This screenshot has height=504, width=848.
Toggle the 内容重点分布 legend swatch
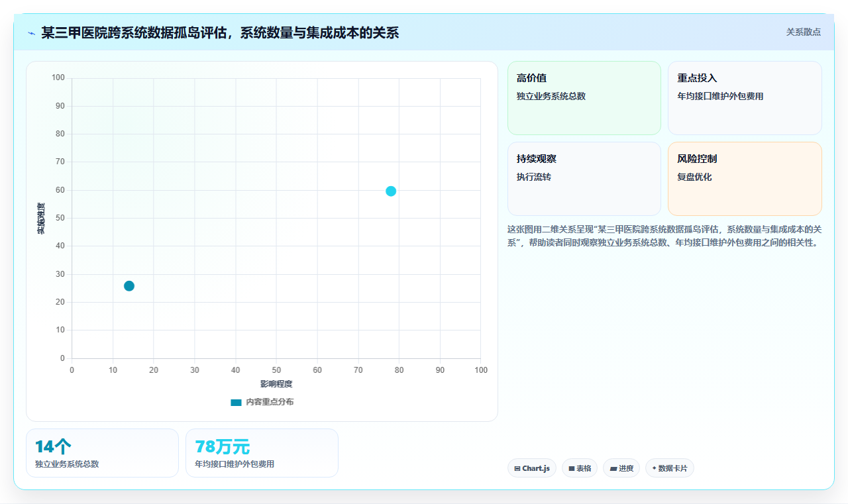236,403
